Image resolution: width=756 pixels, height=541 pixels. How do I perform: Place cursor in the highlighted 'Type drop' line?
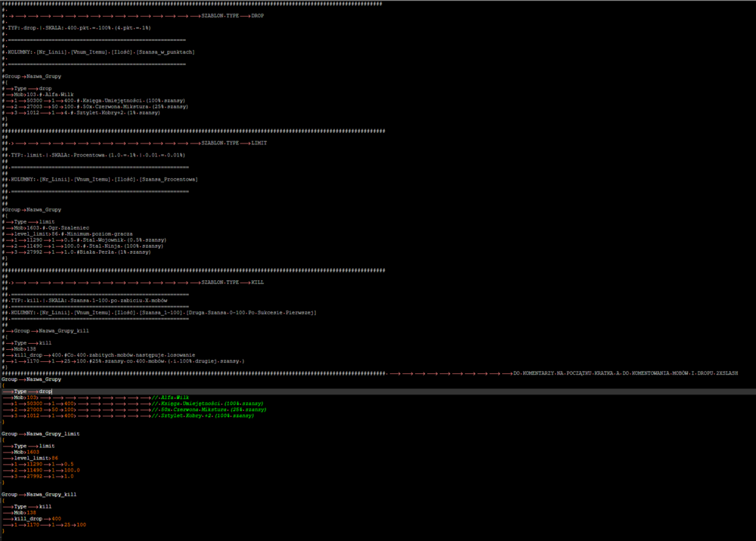pyautogui.click(x=378, y=391)
